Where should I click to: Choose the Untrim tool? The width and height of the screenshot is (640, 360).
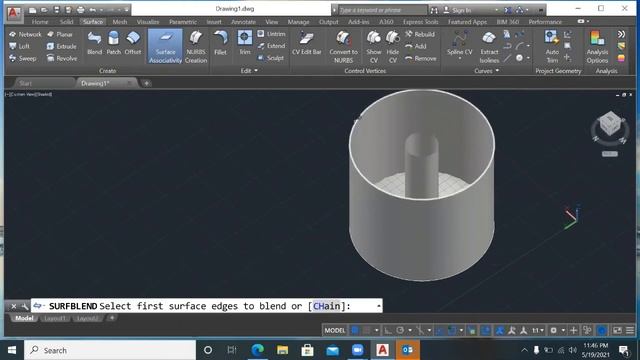click(x=271, y=34)
